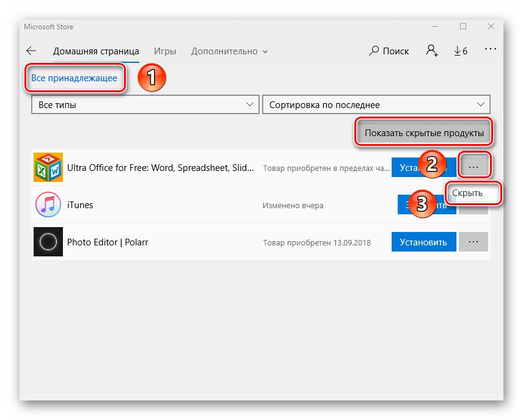Select the Photo Editor Polarr app icon
The height and width of the screenshot is (420, 523).
pos(48,242)
